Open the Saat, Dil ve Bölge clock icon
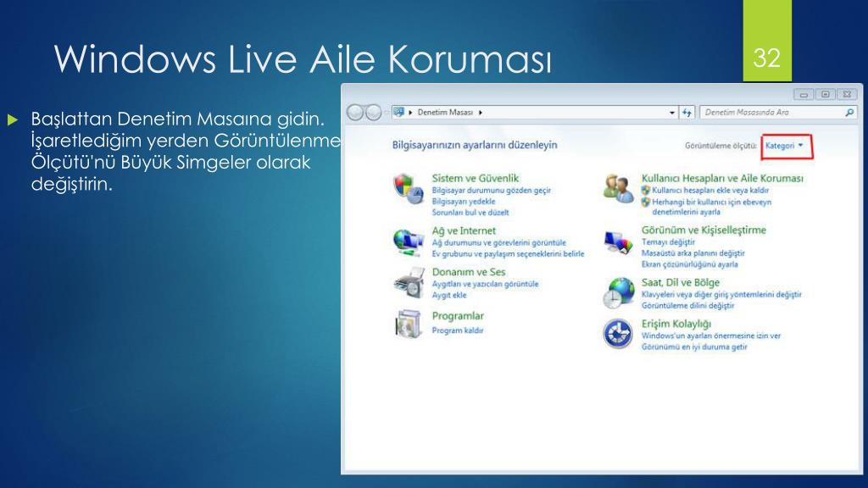The height and width of the screenshot is (488, 868). click(x=618, y=292)
